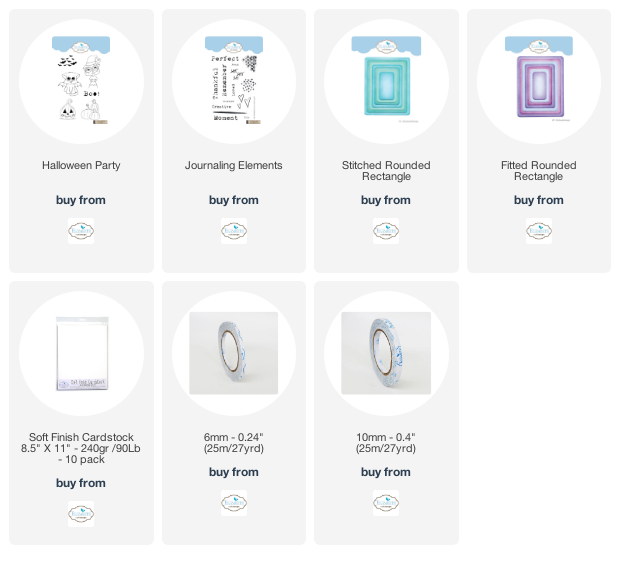Open Journaling Elements stamp image
The height and width of the screenshot is (565, 620).
pos(234,81)
